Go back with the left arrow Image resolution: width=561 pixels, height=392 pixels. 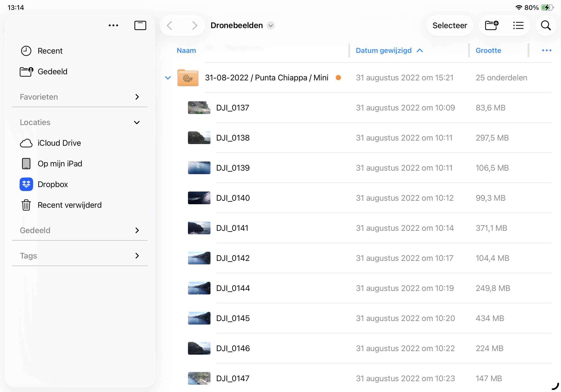click(x=170, y=25)
